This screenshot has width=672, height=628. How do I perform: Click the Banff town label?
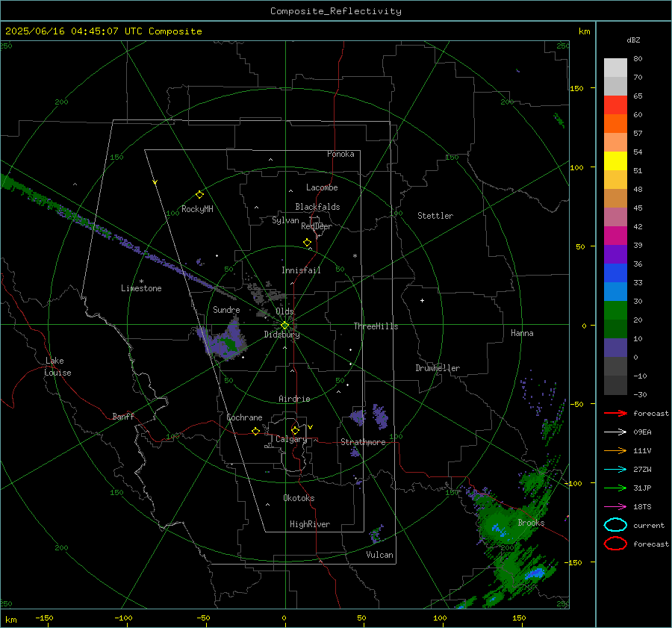[x=123, y=416]
